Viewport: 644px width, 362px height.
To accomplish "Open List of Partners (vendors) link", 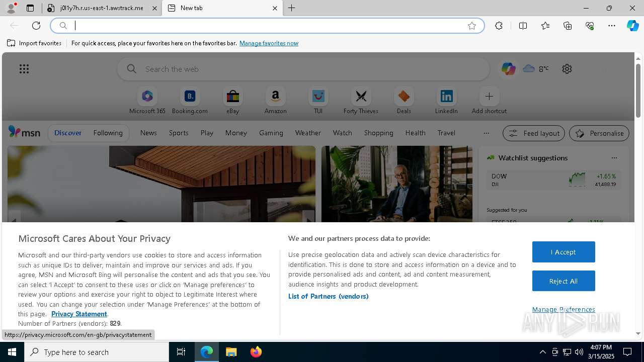I will (329, 296).
